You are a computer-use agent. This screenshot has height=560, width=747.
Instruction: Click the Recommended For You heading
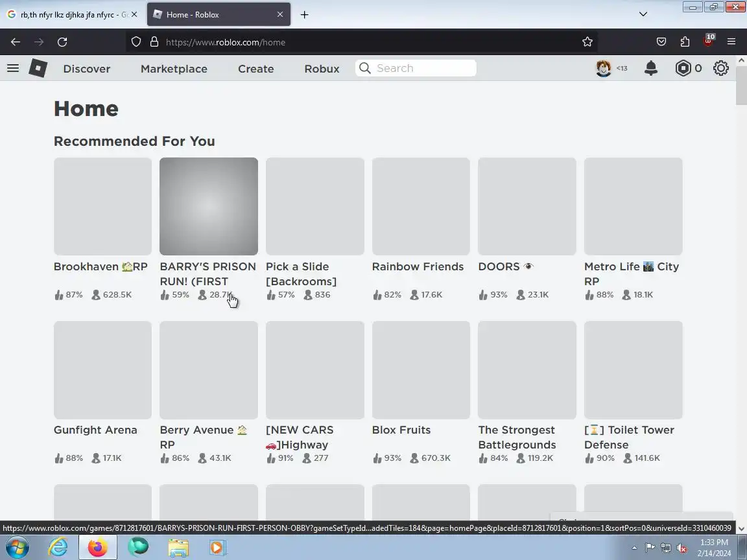pyautogui.click(x=134, y=141)
